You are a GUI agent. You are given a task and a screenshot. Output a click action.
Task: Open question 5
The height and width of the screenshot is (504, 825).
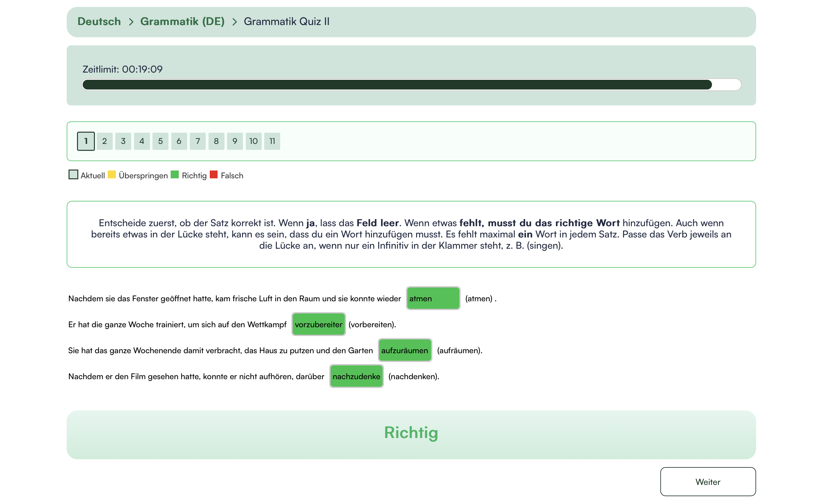click(x=160, y=141)
